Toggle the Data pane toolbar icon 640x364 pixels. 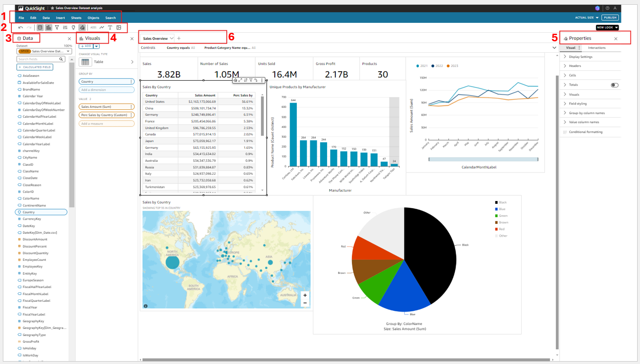click(x=40, y=28)
